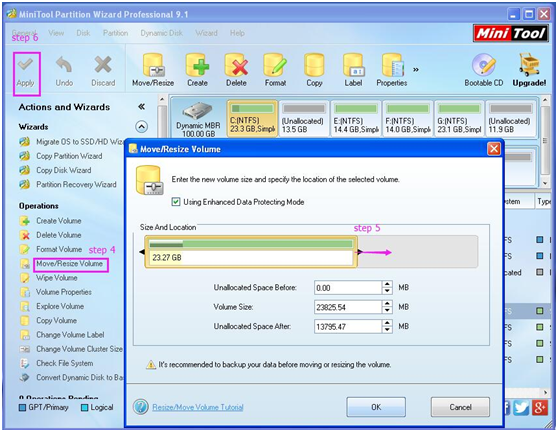Open the Dynamic Disk menu

(162, 33)
